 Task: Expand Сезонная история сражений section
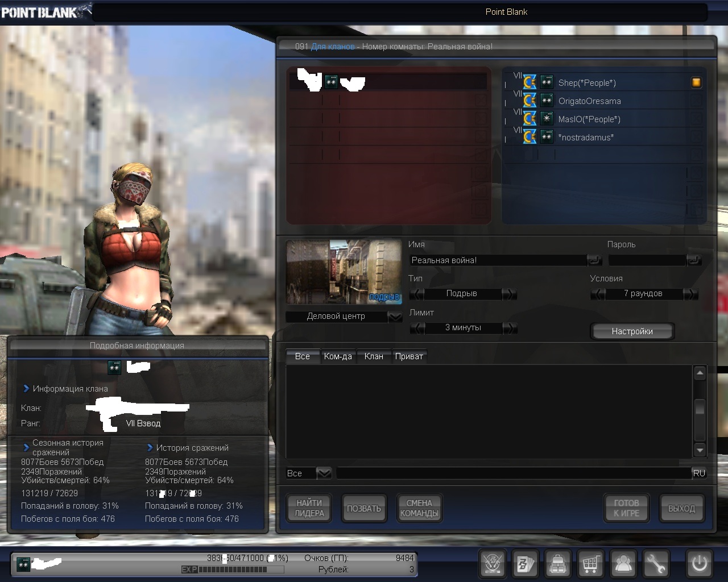click(26, 447)
